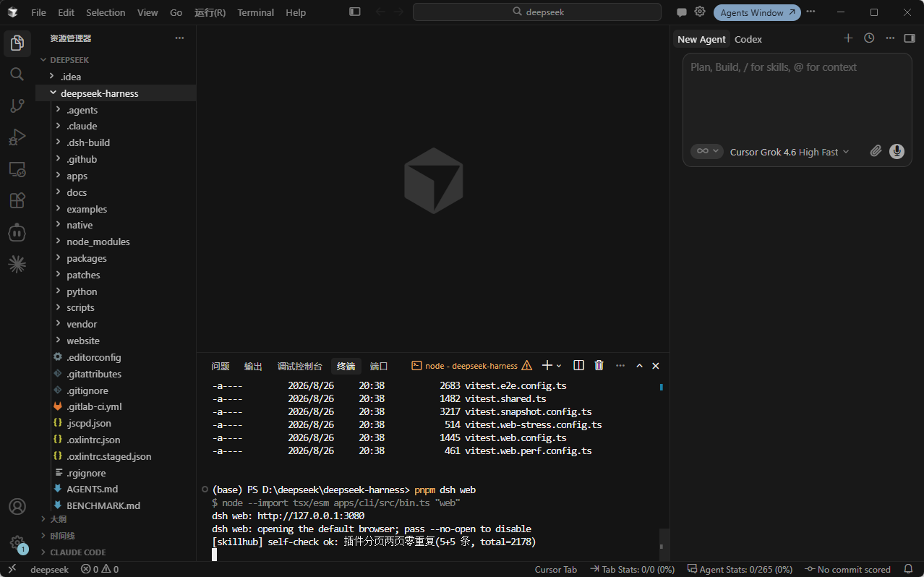Show agent chat history clock icon
Viewport: 924px width, 577px height.
(x=869, y=38)
